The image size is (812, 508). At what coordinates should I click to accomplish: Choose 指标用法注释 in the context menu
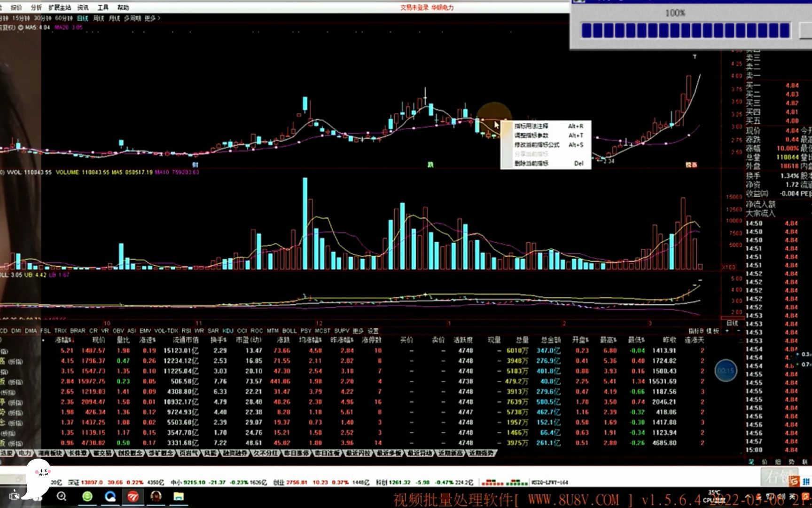pyautogui.click(x=531, y=126)
